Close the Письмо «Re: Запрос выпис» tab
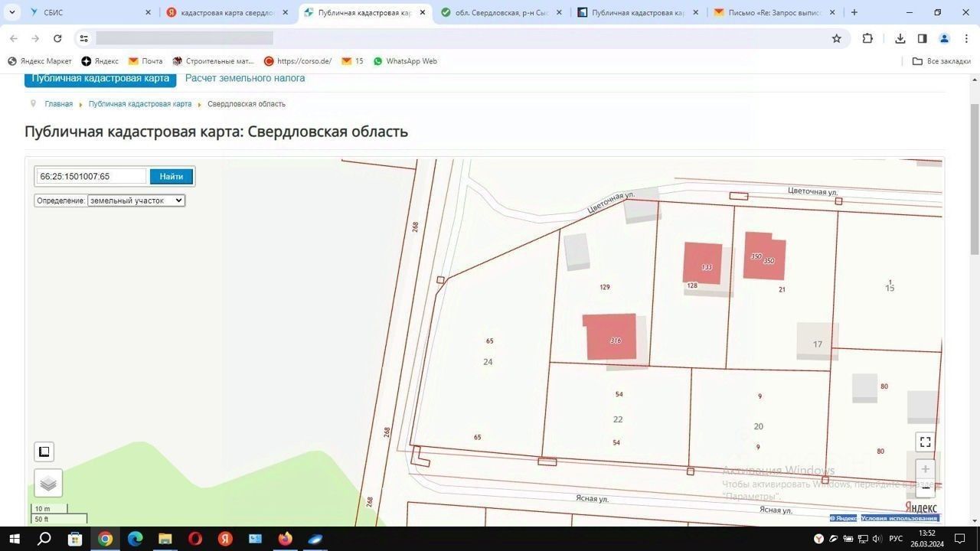The width and height of the screenshot is (980, 551). pos(832,12)
